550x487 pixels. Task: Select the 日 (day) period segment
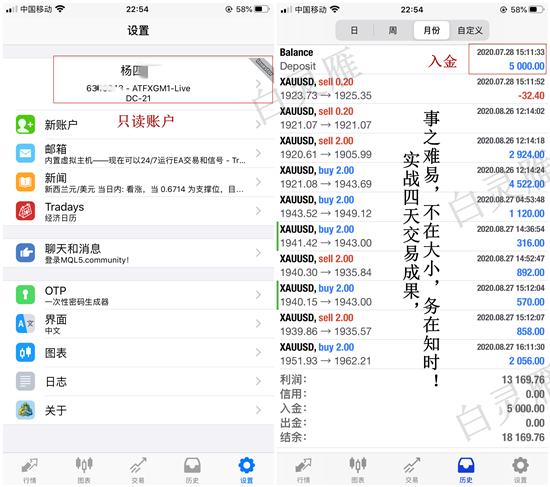(x=354, y=31)
